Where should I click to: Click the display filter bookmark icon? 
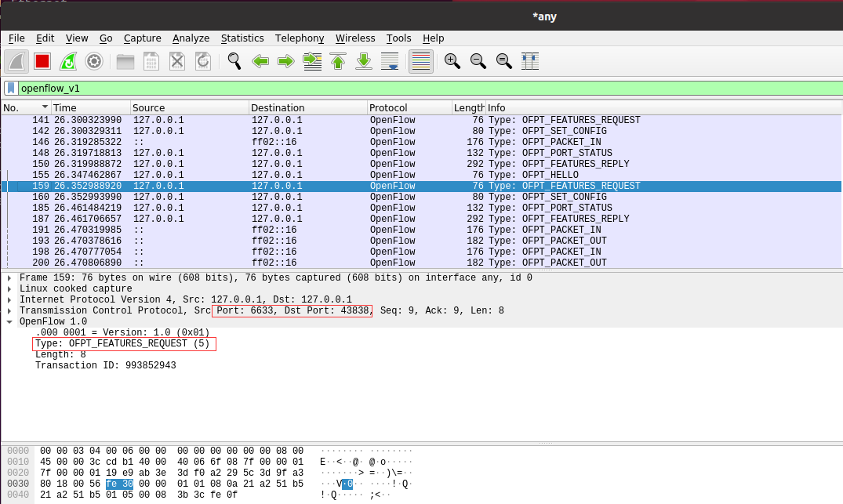pyautogui.click(x=11, y=88)
